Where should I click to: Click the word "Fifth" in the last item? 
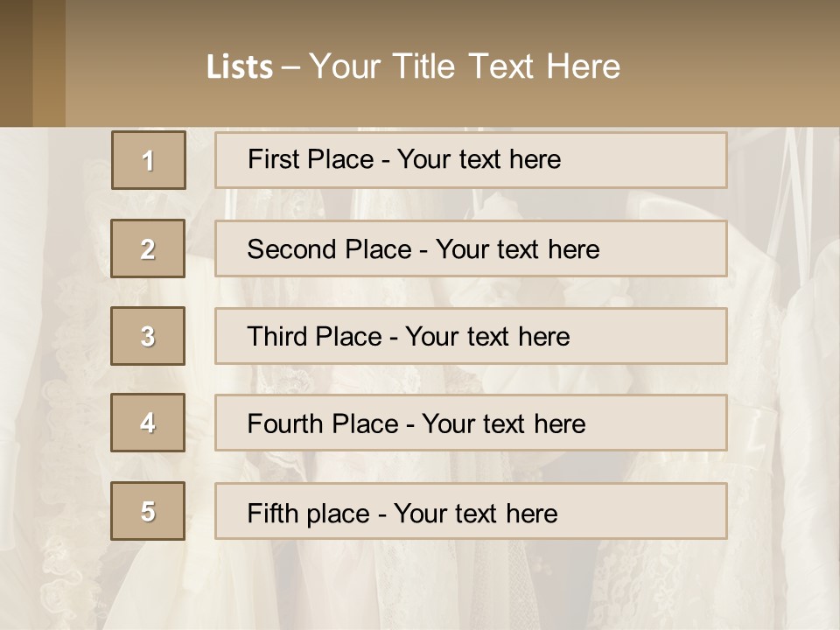(x=273, y=513)
